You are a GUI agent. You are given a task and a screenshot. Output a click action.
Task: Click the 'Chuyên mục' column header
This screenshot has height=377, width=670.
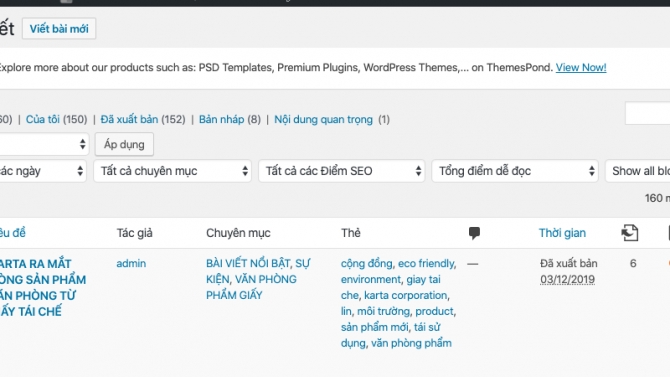[238, 233]
